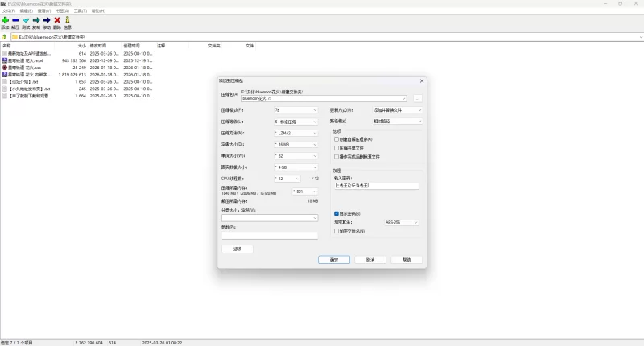Viewport: 644px width, 346px height.
Task: Click the green Add toolbar icon
Action: [5, 20]
